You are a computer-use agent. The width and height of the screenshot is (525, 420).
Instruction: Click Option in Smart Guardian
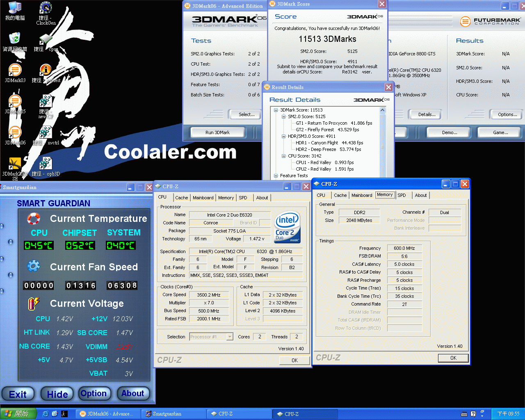tap(94, 393)
